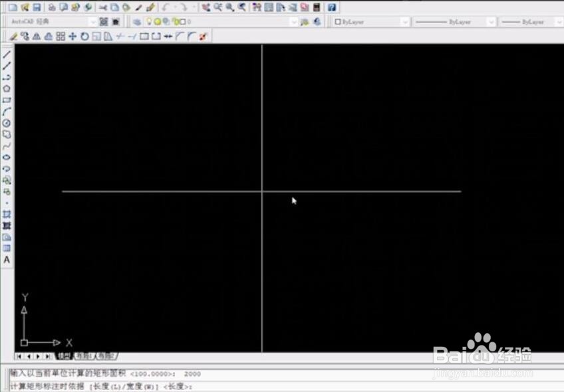Open the Help question mark icon
The width and height of the screenshot is (564, 392).
(332, 7)
